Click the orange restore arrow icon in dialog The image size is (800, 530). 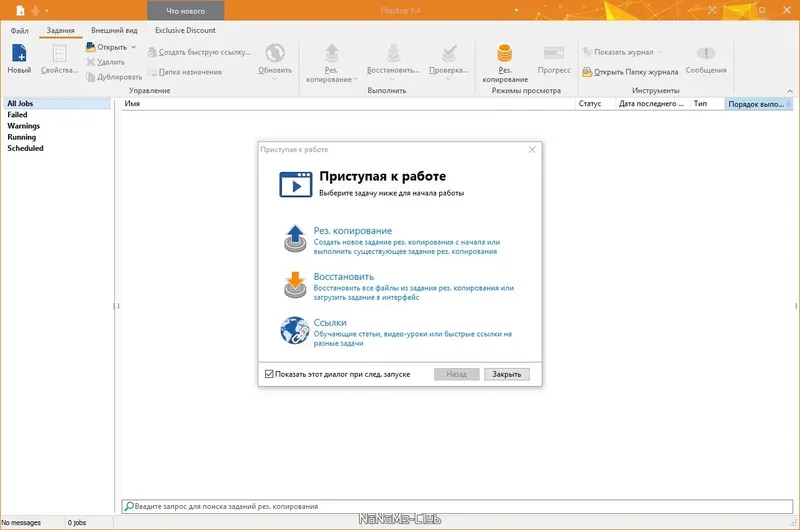click(x=295, y=285)
